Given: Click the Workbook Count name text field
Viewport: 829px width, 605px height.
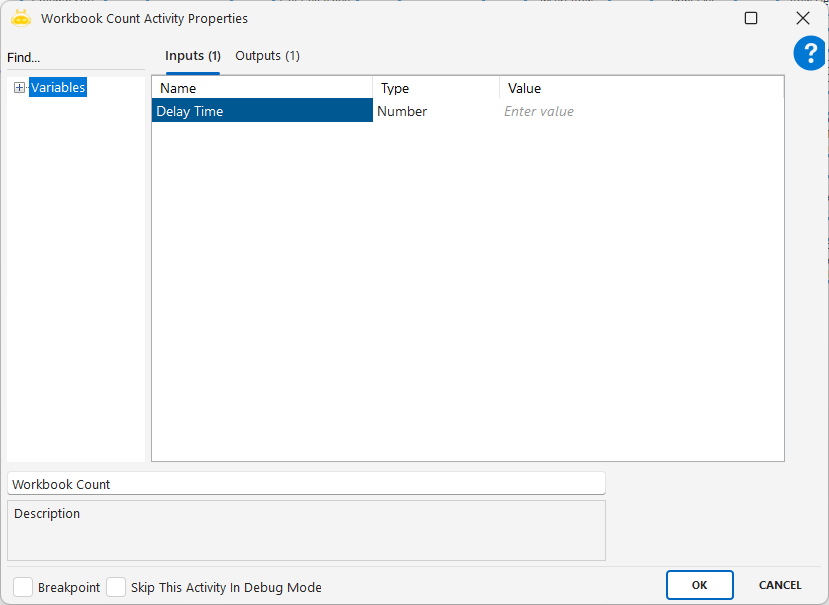Looking at the screenshot, I should pos(306,484).
